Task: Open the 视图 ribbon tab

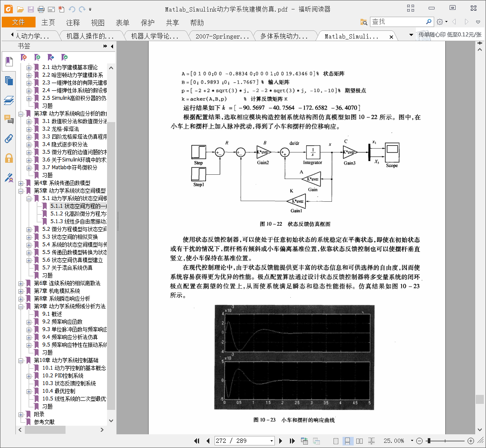Action: [x=98, y=23]
